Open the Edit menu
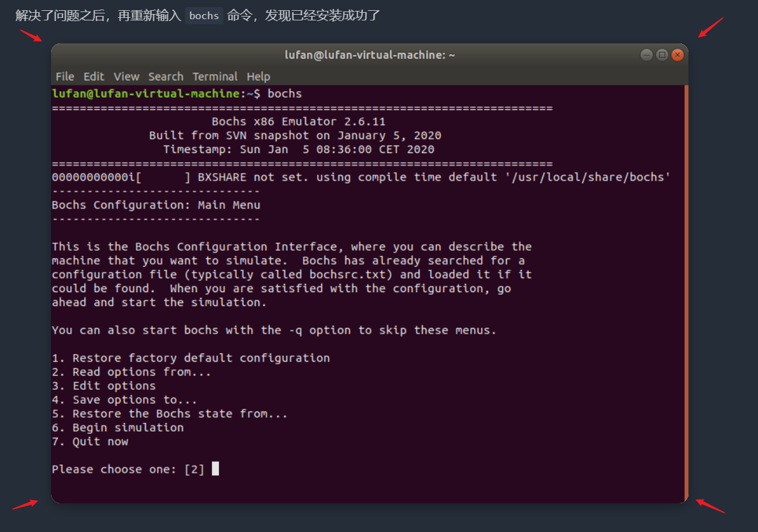Image resolution: width=758 pixels, height=532 pixels. click(93, 77)
